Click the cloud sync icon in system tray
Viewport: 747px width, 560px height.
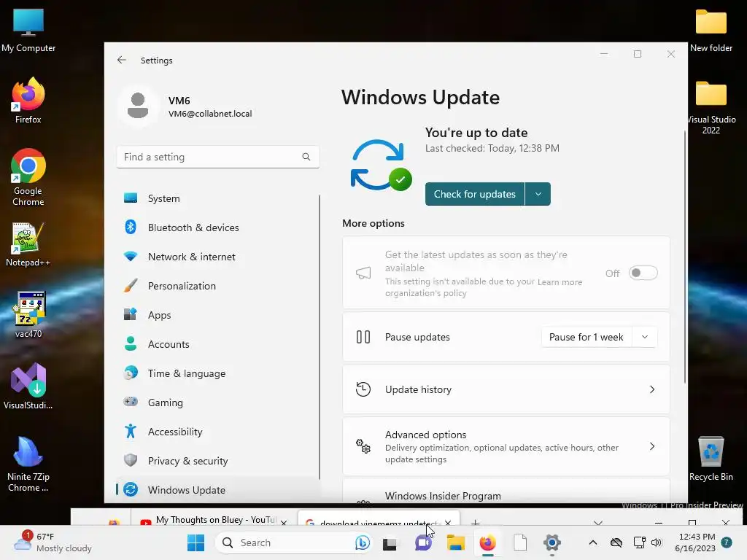(x=616, y=542)
